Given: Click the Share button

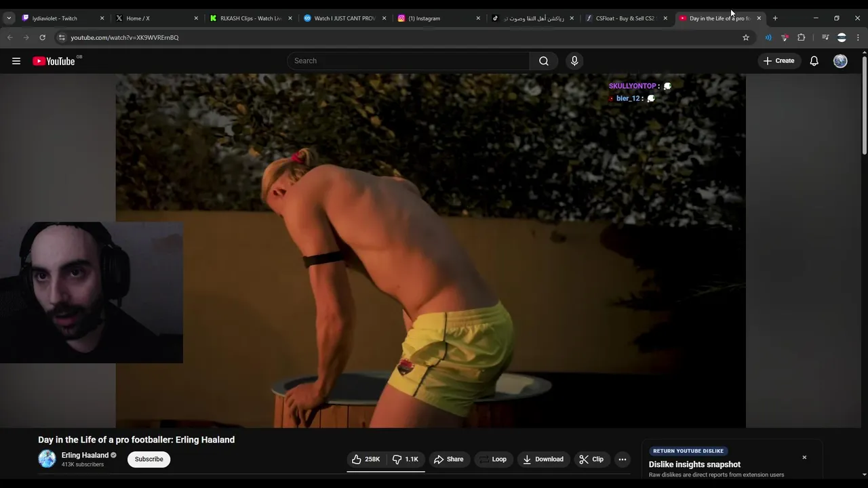Looking at the screenshot, I should point(448,460).
